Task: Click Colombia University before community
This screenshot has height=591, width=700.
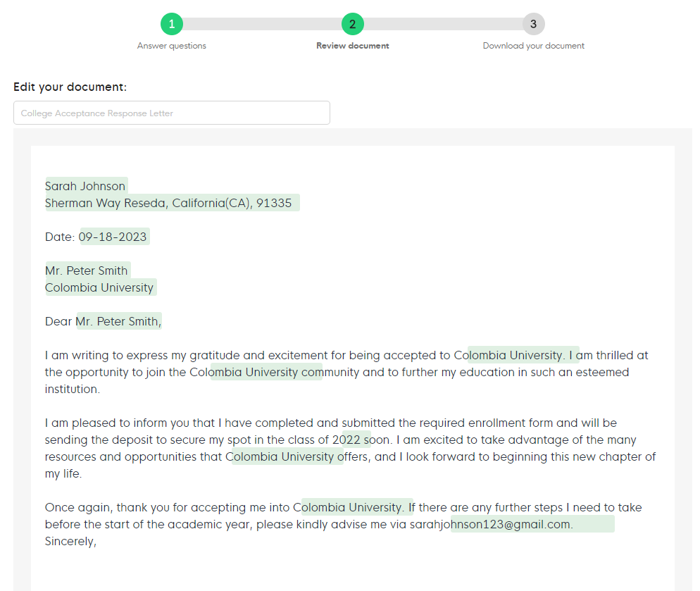Action: pos(244,372)
